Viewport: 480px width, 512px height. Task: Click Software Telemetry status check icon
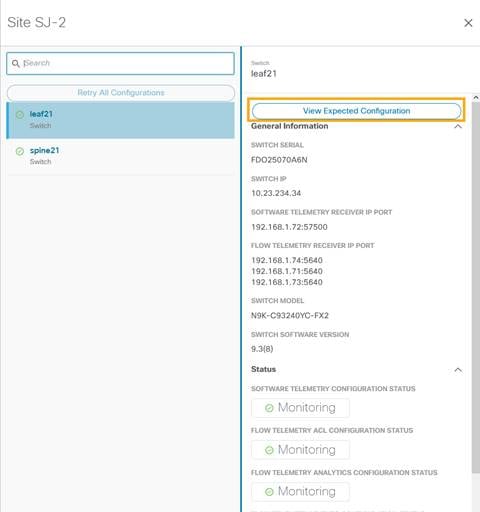coord(269,408)
